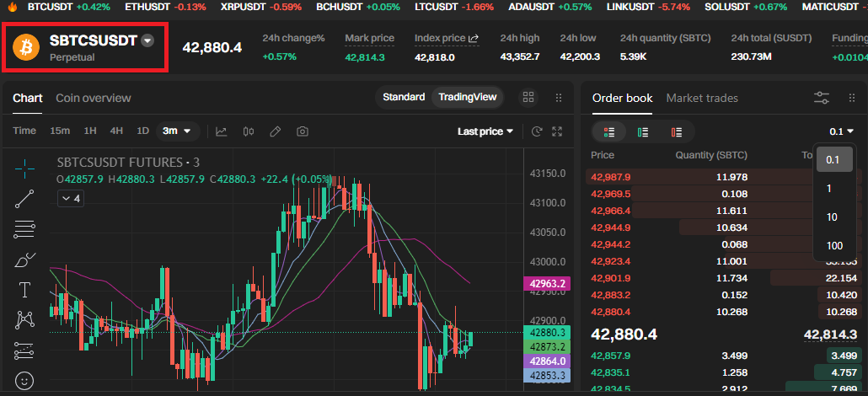This screenshot has width=868, height=396.
Task: Set chart interval to 1D
Action: (142, 131)
